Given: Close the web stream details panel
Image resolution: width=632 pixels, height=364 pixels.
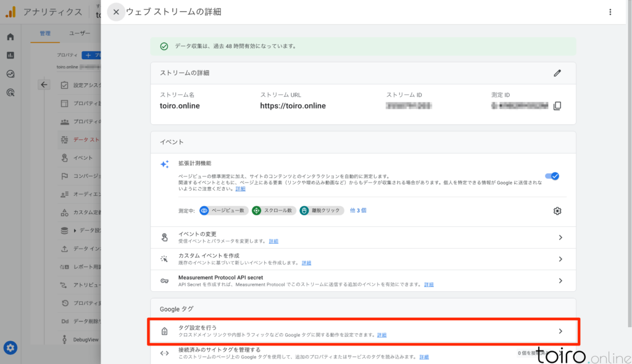Looking at the screenshot, I should click(116, 12).
